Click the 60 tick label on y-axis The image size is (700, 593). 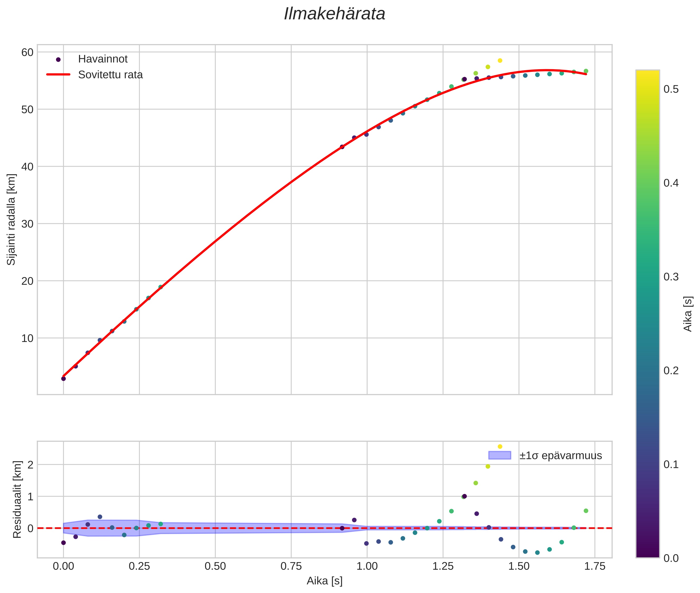[x=27, y=53]
